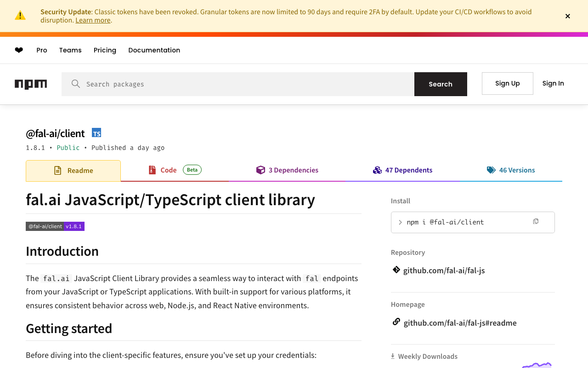Image resolution: width=588 pixels, height=368 pixels.
Task: Click the homepage link chain icon
Action: coord(396,322)
